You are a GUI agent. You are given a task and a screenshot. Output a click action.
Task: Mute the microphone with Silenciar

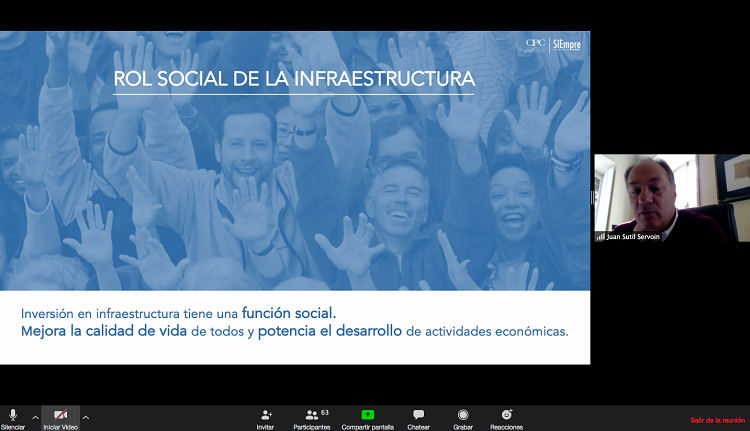[x=13, y=416]
